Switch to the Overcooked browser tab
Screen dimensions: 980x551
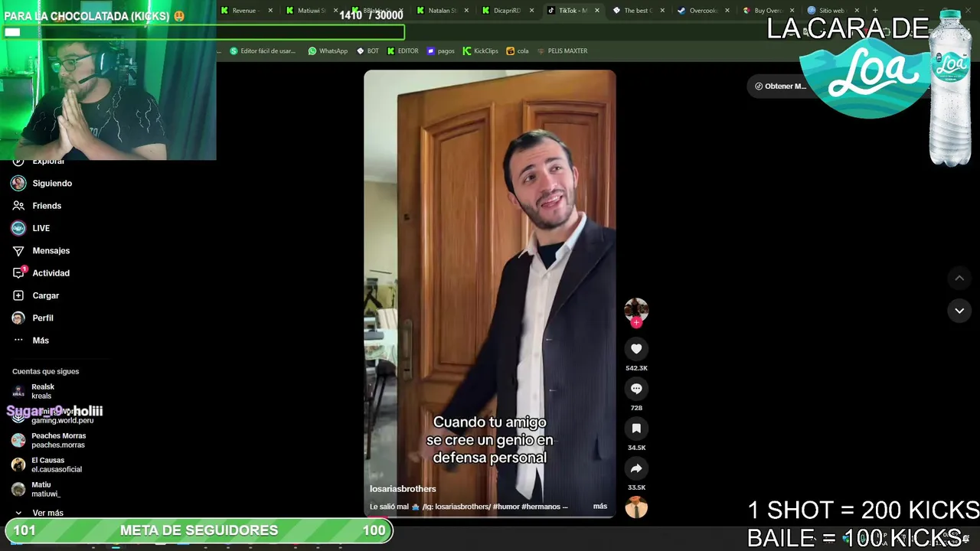pos(703,11)
